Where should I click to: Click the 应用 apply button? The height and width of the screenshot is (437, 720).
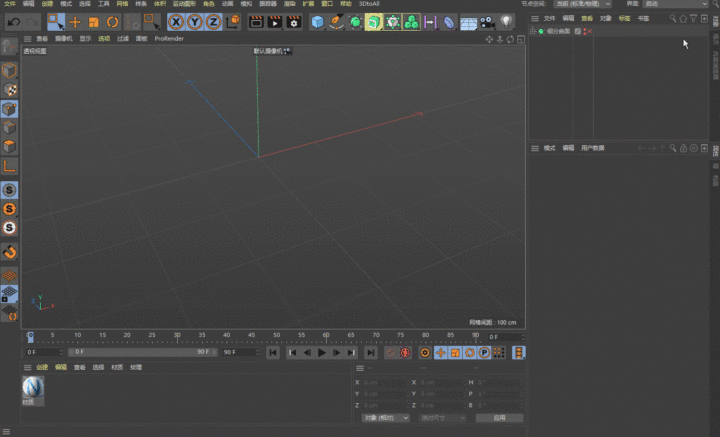(x=498, y=418)
